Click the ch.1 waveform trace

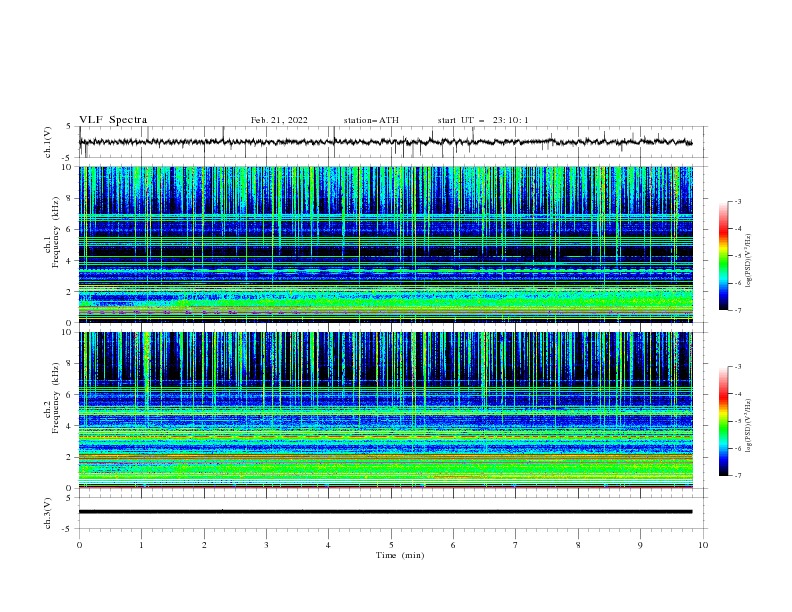coord(385,142)
